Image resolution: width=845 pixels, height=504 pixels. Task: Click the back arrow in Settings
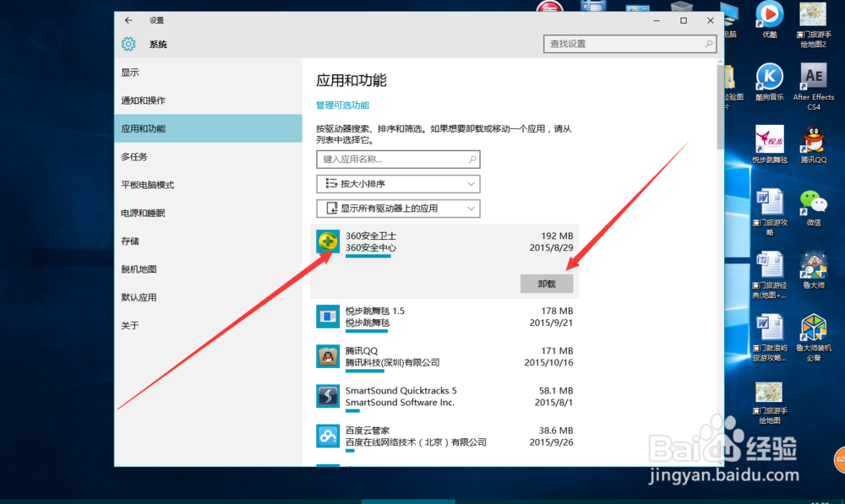tap(128, 20)
